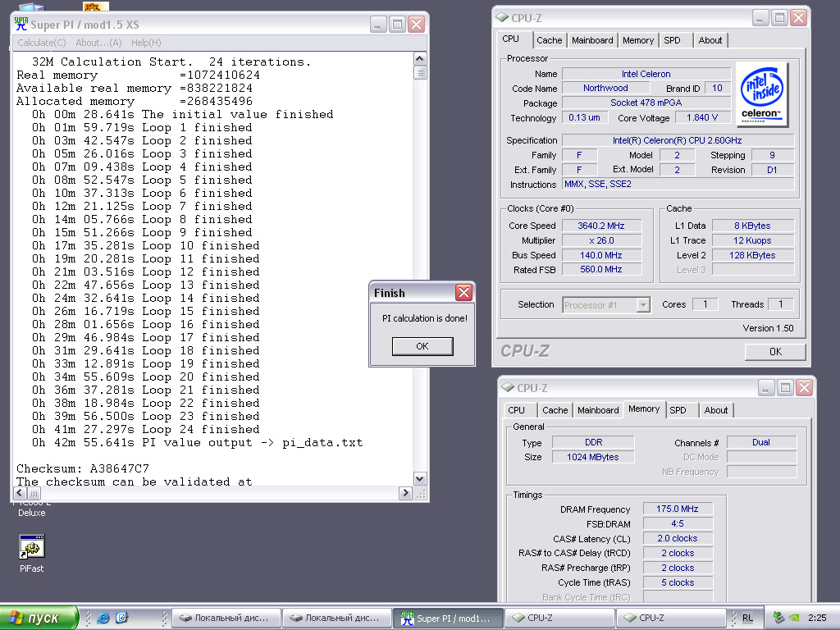The width and height of the screenshot is (840, 630).
Task: Click the Checksum: A38647C7 line
Action: tap(83, 468)
